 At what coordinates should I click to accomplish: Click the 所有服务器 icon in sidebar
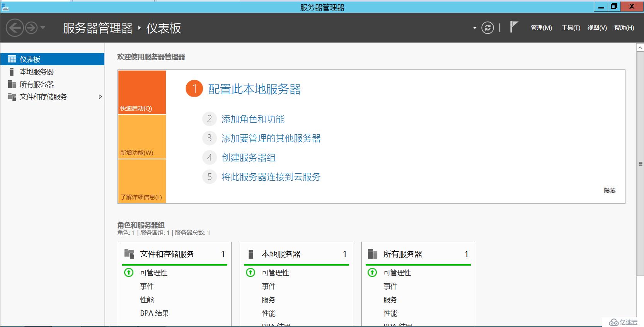(12, 84)
